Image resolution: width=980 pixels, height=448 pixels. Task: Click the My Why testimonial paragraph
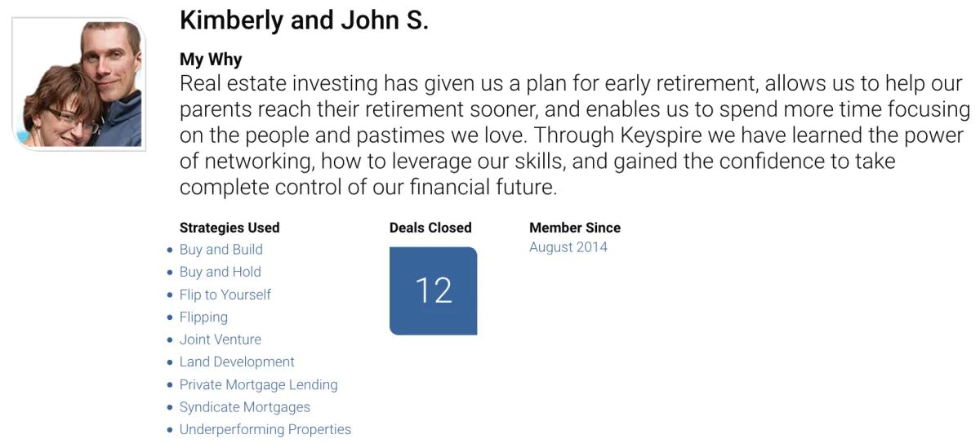tap(575, 135)
